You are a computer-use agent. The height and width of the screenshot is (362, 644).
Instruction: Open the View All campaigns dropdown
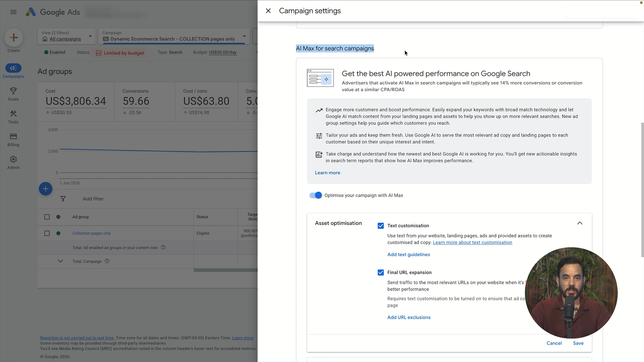66,36
